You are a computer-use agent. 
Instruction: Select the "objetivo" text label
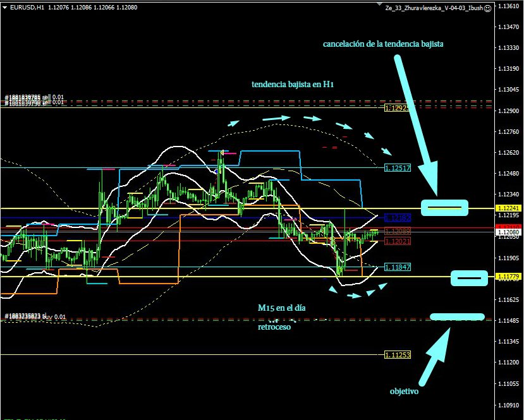click(x=404, y=391)
